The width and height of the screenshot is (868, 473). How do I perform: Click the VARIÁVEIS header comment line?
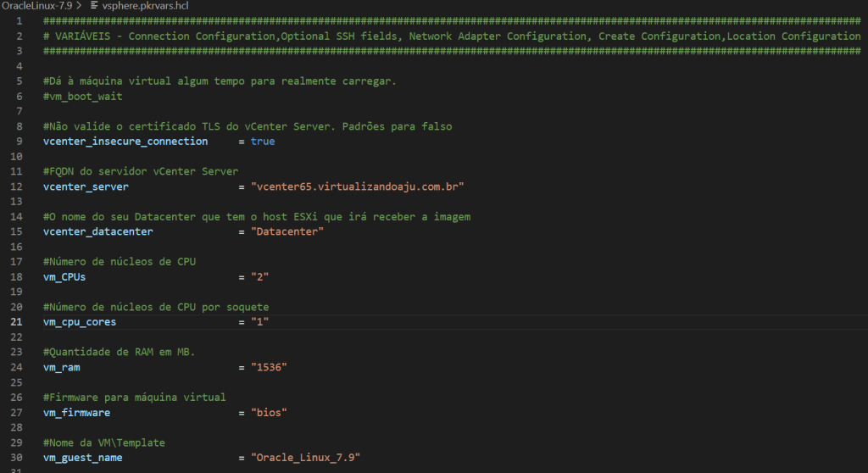click(451, 36)
